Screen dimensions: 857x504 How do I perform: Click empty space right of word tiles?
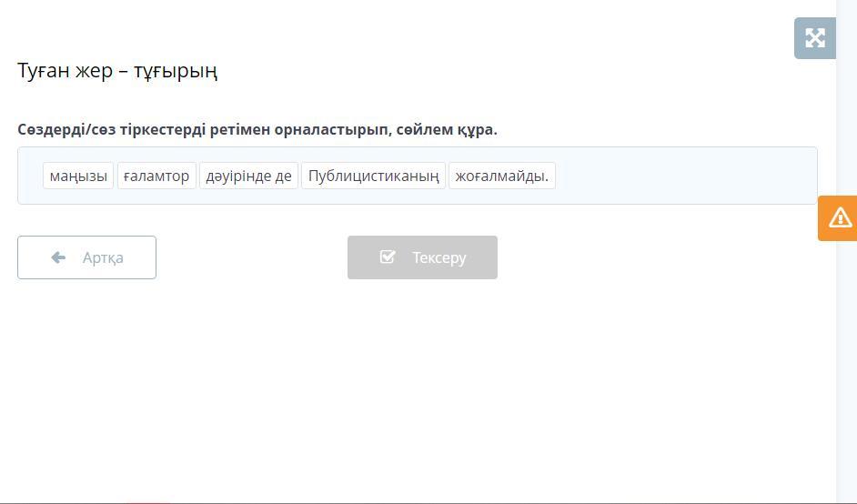point(682,176)
